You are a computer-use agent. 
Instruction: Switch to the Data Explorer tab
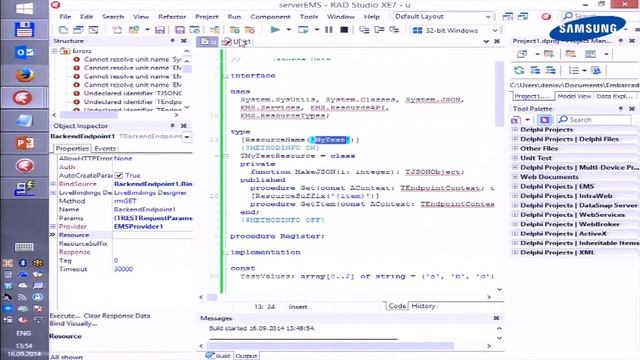(x=615, y=96)
